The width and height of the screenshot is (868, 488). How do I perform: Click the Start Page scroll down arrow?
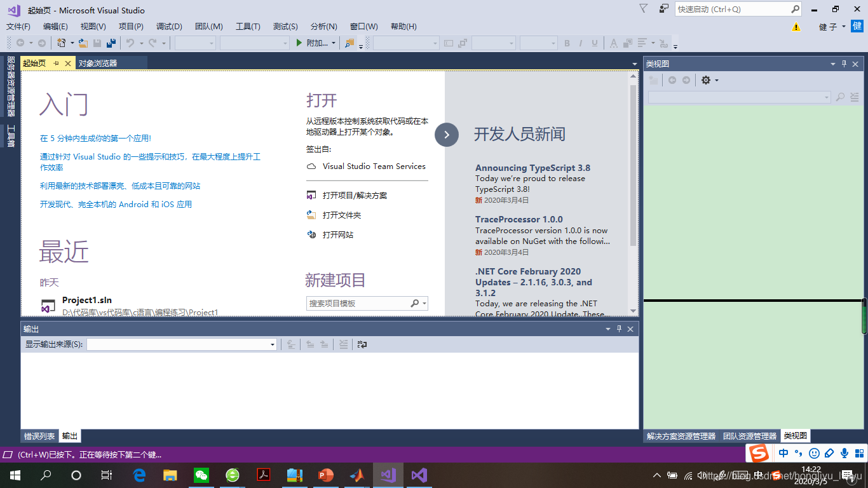coord(633,311)
